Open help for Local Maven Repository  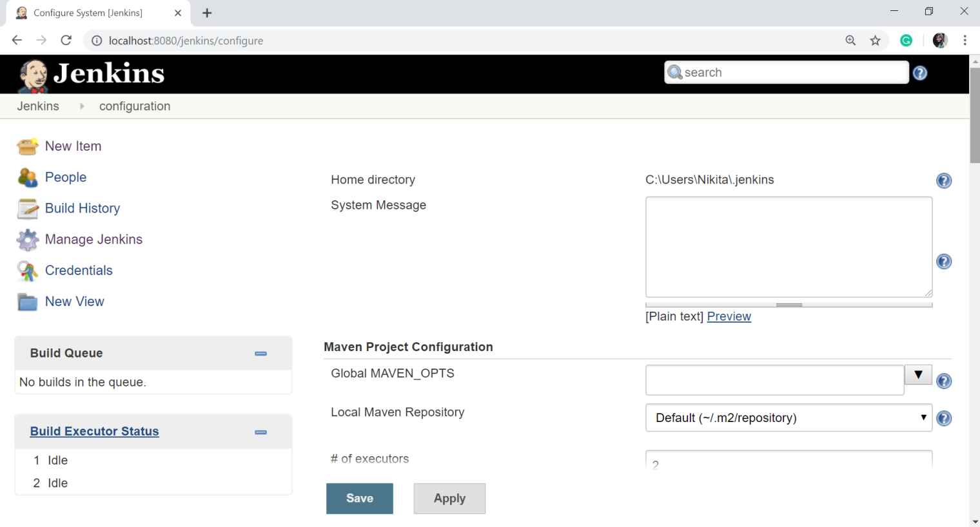944,418
